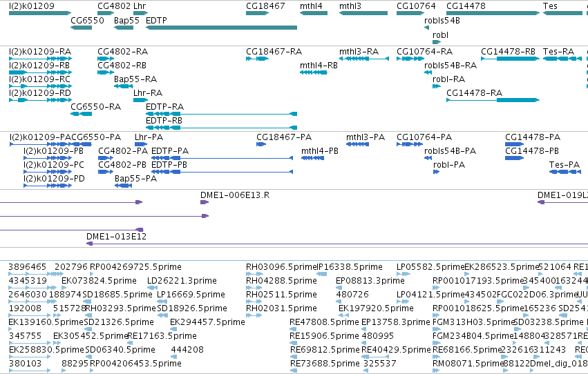Click EST LP05582.5prime

(x=430, y=267)
